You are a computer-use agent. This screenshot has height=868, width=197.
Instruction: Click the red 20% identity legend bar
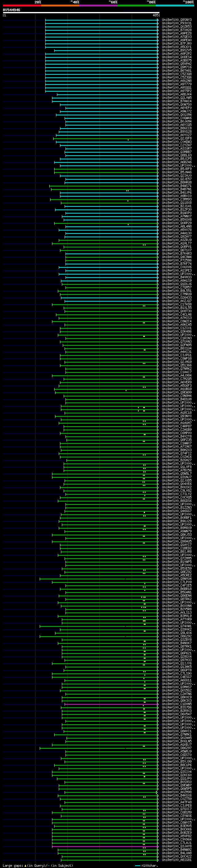pos(22,6)
